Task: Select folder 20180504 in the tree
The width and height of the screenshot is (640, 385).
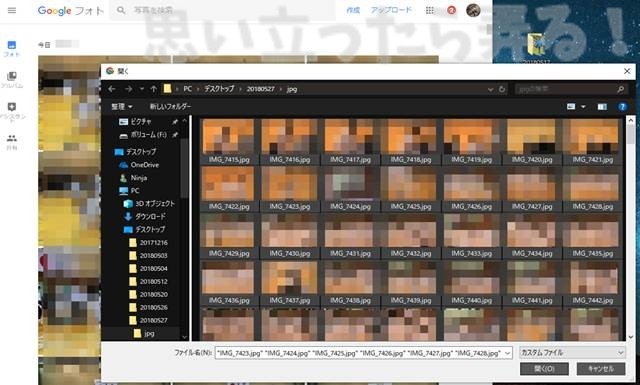Action: [x=153, y=269]
